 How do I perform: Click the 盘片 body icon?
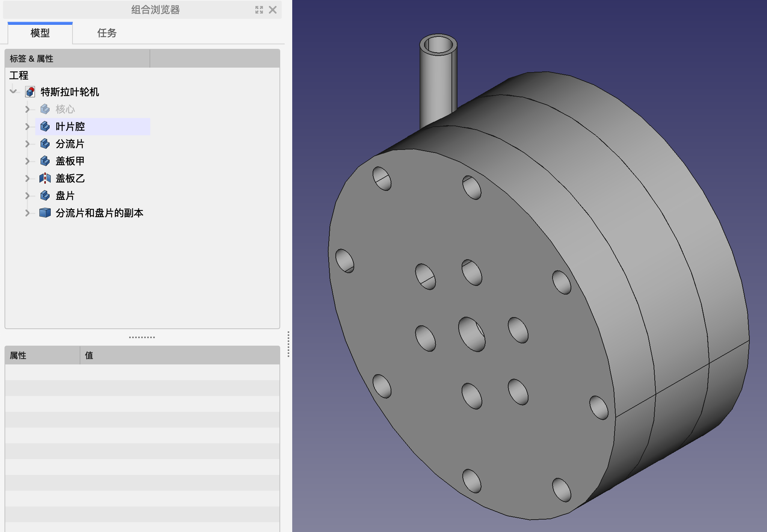click(45, 196)
